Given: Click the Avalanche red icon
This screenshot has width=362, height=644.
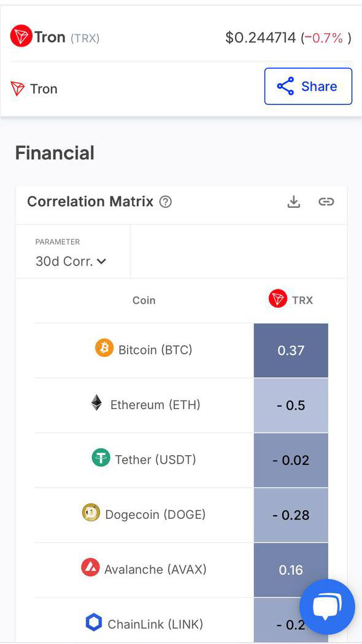Looking at the screenshot, I should pyautogui.click(x=90, y=567).
